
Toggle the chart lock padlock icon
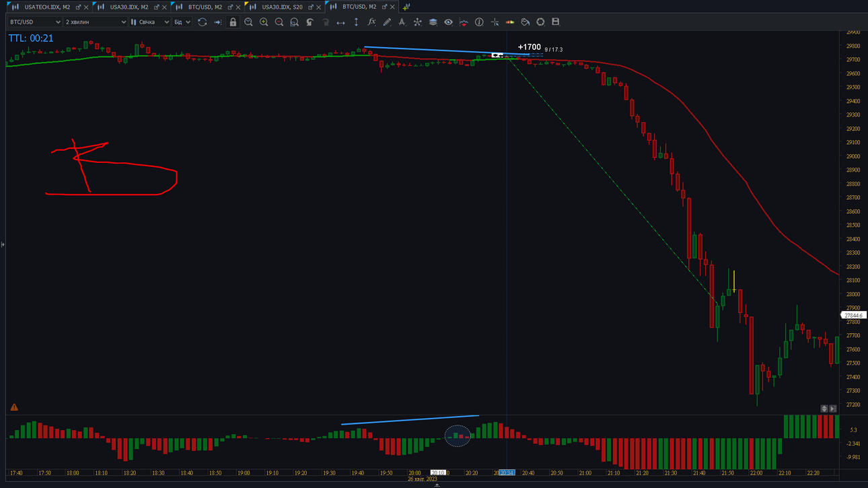point(233,22)
